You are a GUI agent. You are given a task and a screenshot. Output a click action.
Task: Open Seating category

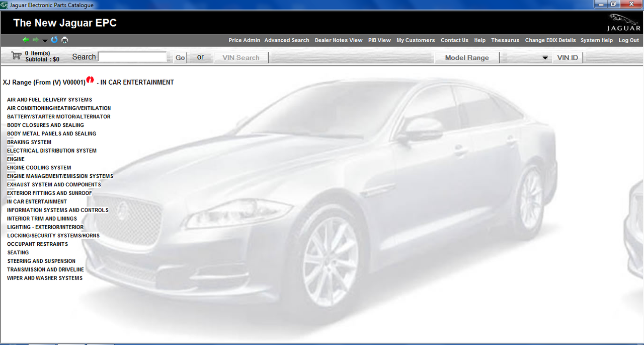(18, 253)
